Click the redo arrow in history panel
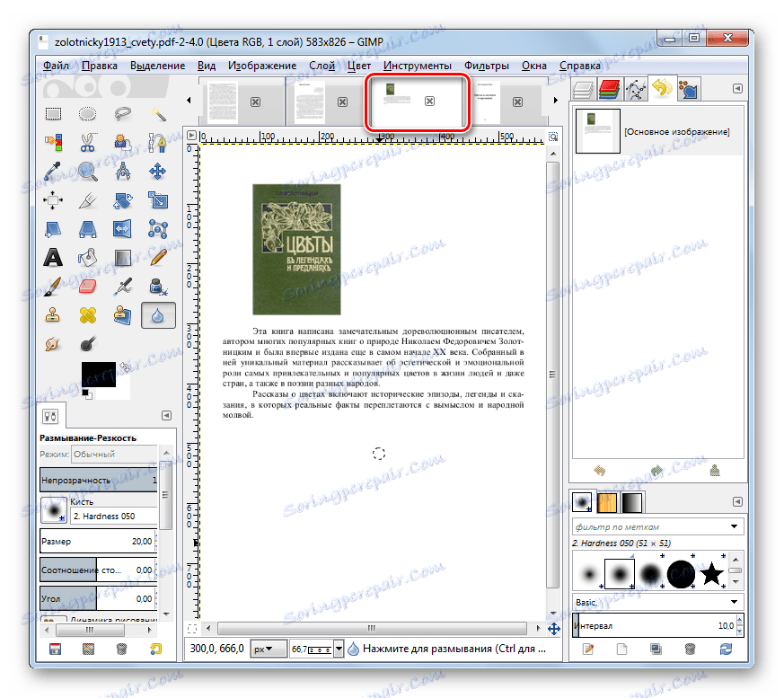784x698 pixels. click(657, 471)
